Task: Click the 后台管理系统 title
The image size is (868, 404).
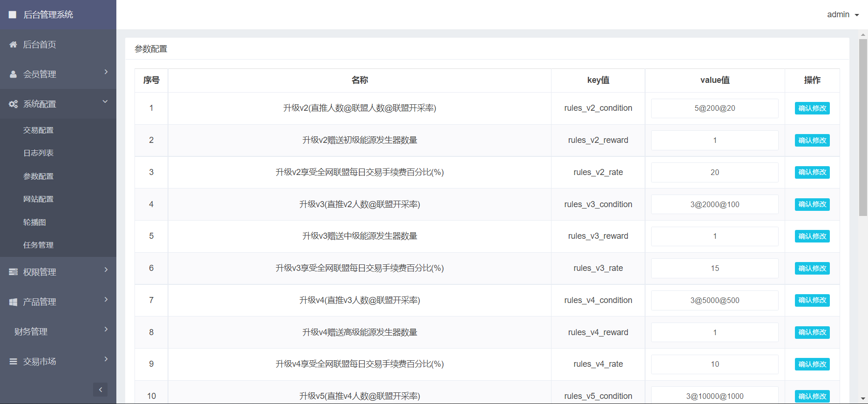Action: 48,15
